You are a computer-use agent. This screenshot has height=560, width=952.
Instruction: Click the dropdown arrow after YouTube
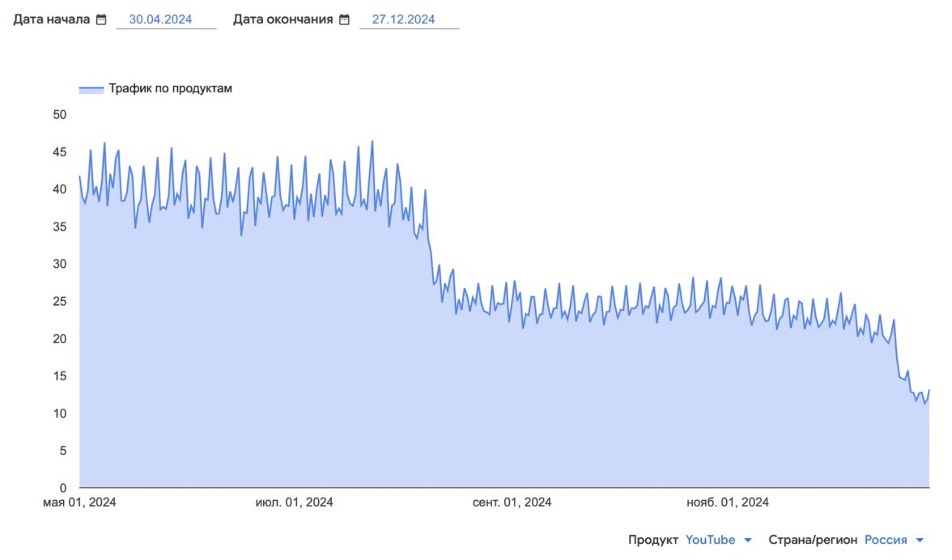[748, 540]
